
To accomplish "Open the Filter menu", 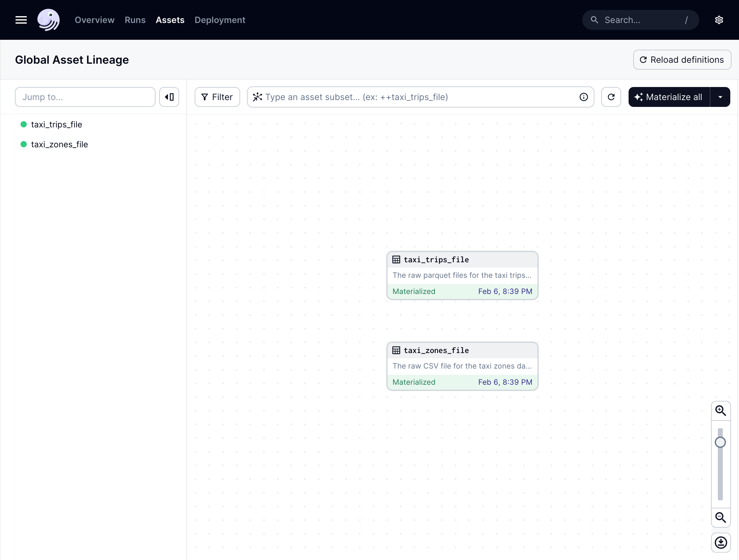I will pyautogui.click(x=217, y=97).
